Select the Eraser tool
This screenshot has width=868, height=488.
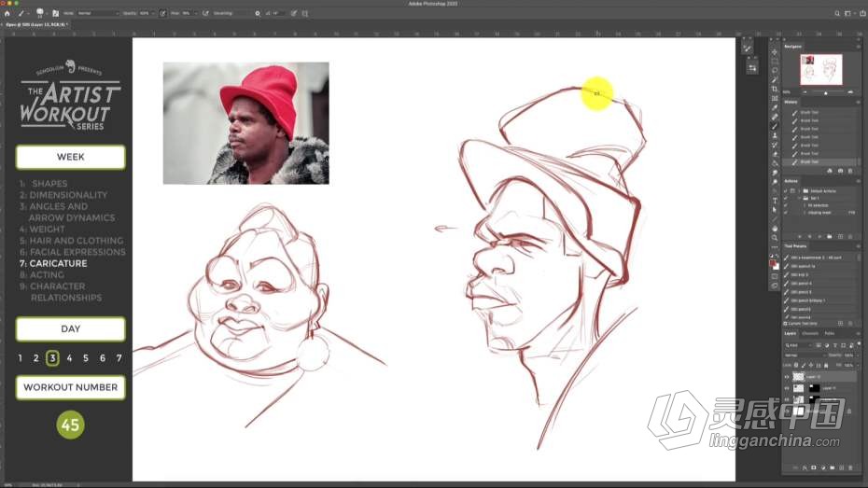[x=775, y=154]
